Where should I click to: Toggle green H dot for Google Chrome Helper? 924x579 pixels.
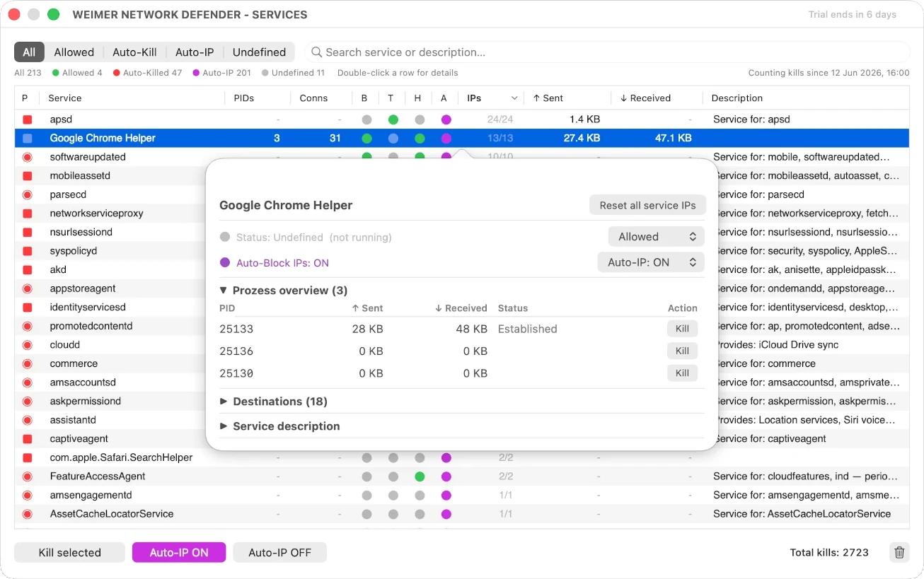[420, 139]
